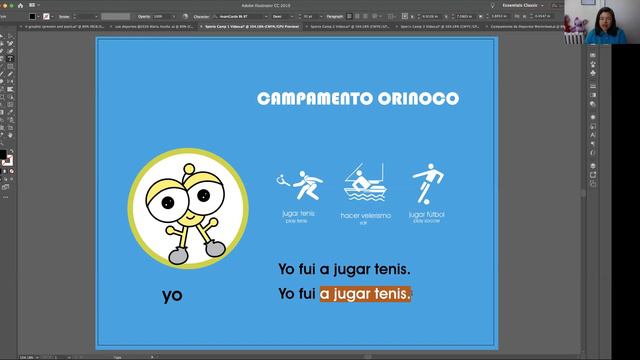Open the Brushes panel icon
Viewport: 640px width, 360px height.
pos(593,64)
